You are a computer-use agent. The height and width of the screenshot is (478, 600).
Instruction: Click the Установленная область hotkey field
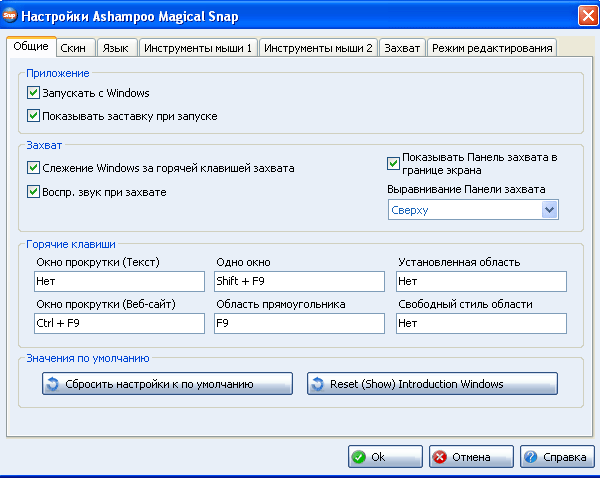(x=481, y=281)
